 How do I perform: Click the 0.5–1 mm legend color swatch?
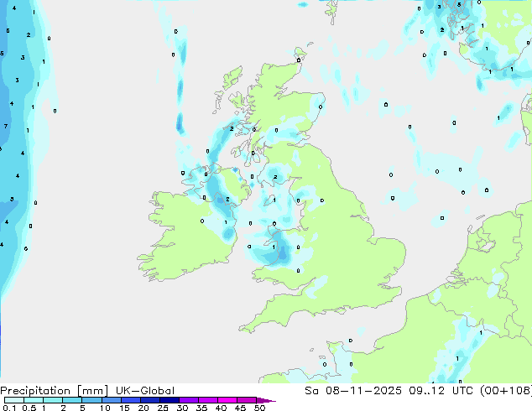[34, 400]
